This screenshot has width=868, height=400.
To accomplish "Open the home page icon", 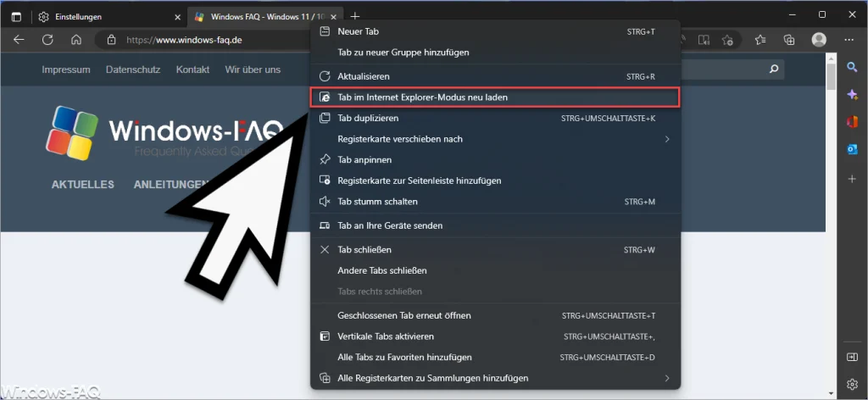I will click(x=76, y=40).
